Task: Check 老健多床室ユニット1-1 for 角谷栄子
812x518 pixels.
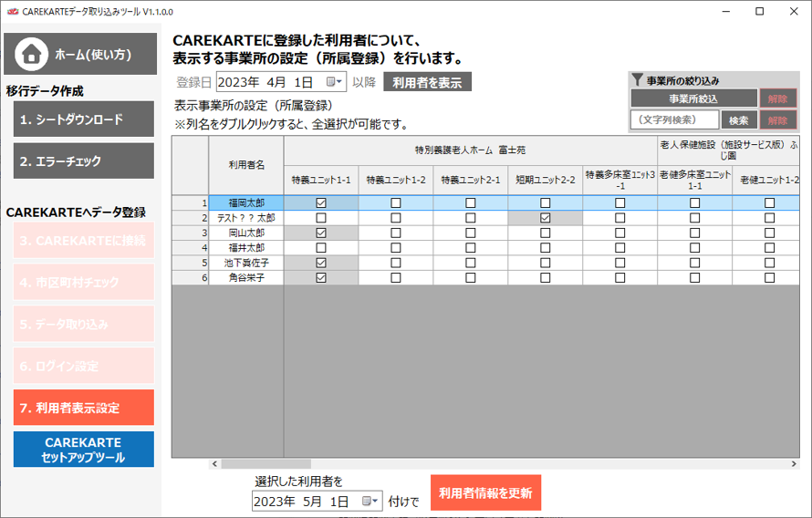Action: click(695, 278)
